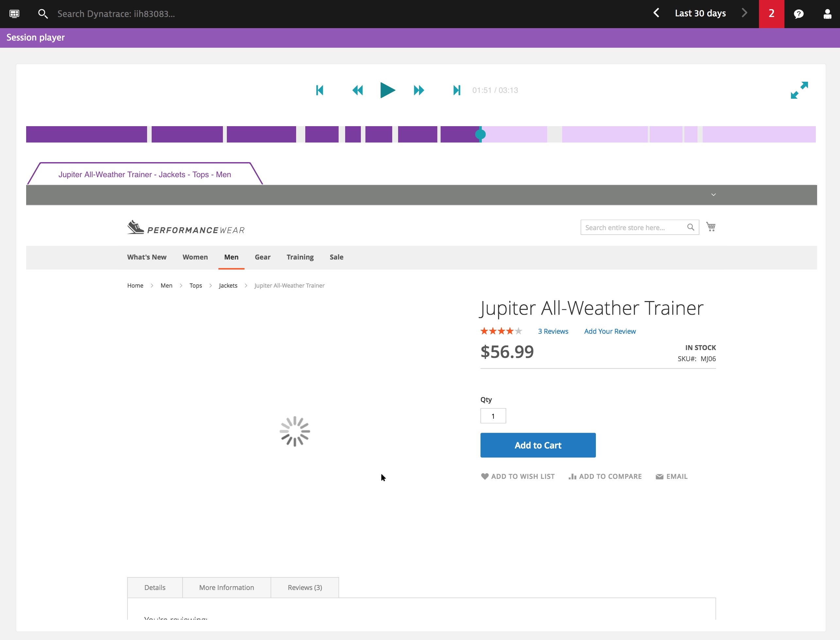Click the Tops breadcrumb link
The height and width of the screenshot is (640, 840).
tap(196, 285)
